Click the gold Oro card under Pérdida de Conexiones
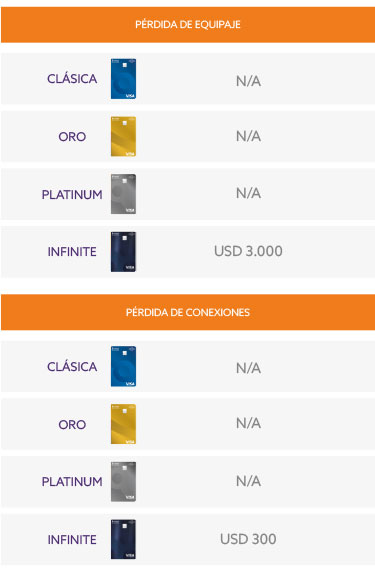Screen dimensions: 375x573 tap(124, 424)
